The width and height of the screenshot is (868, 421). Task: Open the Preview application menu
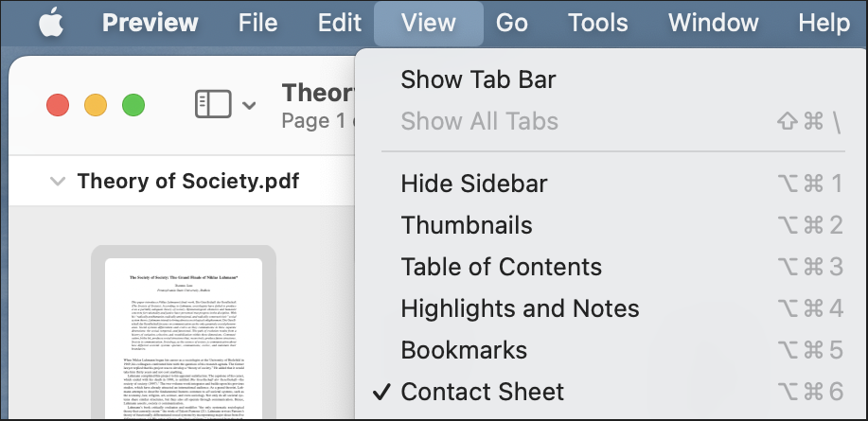[x=150, y=24]
